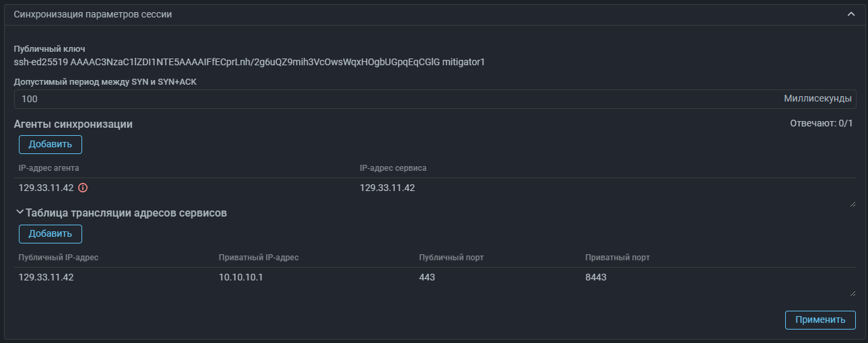
Task: Grab the resize handle of the agents table
Action: point(853,203)
